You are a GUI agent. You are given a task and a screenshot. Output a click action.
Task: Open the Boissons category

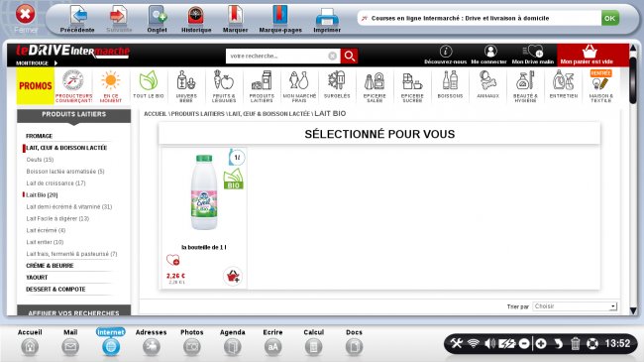450,85
